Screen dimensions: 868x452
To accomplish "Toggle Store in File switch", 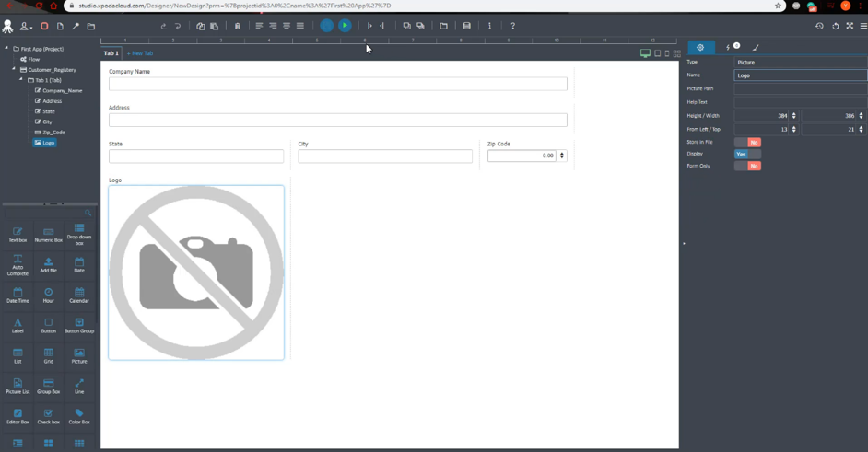I will [747, 142].
